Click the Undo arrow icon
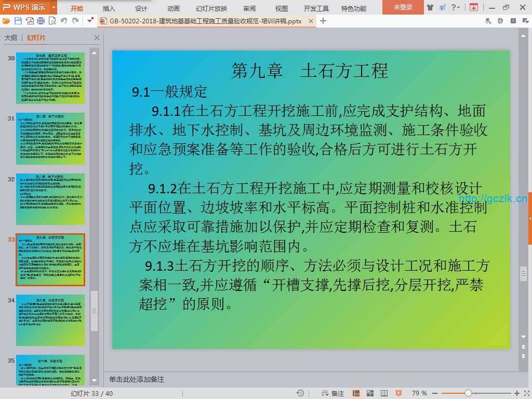The image size is (532, 399). pos(64,21)
